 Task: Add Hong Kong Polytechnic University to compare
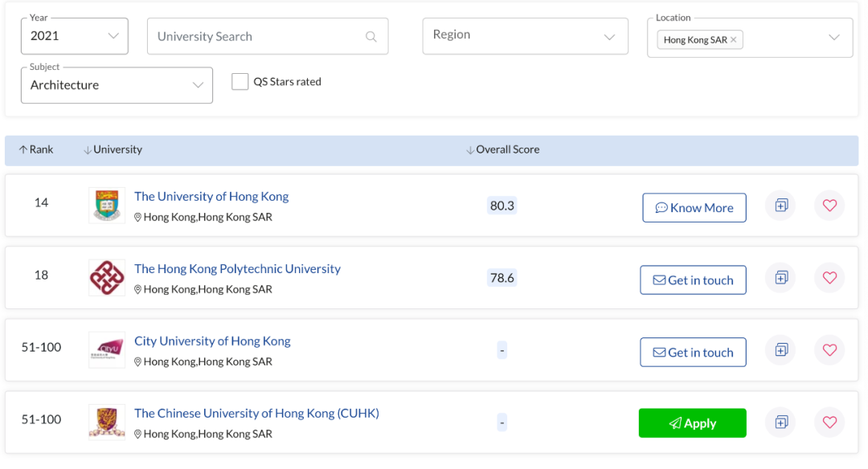click(780, 278)
